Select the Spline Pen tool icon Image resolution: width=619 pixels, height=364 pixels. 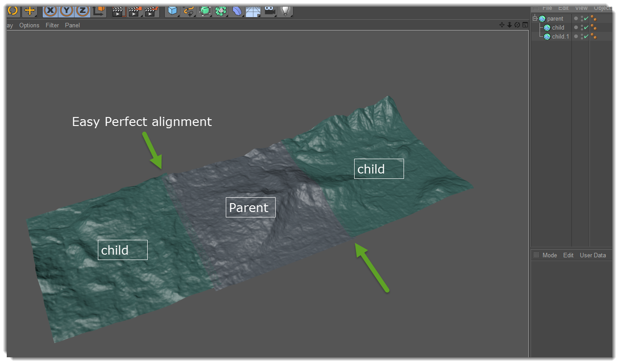coord(188,11)
